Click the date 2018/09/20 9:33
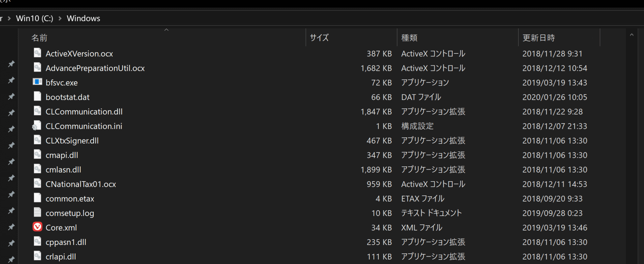 click(x=552, y=199)
